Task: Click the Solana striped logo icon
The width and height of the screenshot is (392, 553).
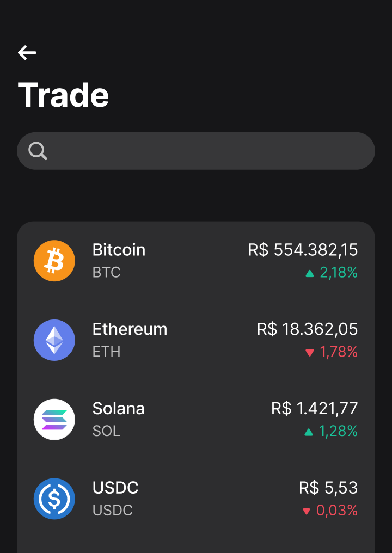Action: pos(54,420)
